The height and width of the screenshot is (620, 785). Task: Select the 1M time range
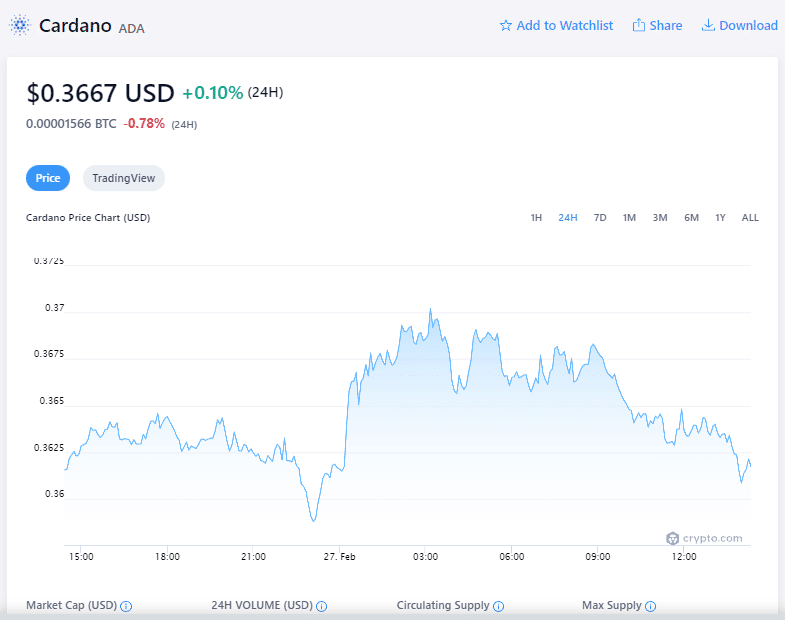pyautogui.click(x=629, y=217)
